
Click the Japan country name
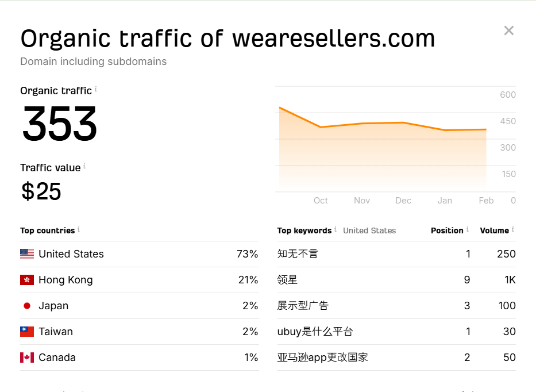coord(53,306)
